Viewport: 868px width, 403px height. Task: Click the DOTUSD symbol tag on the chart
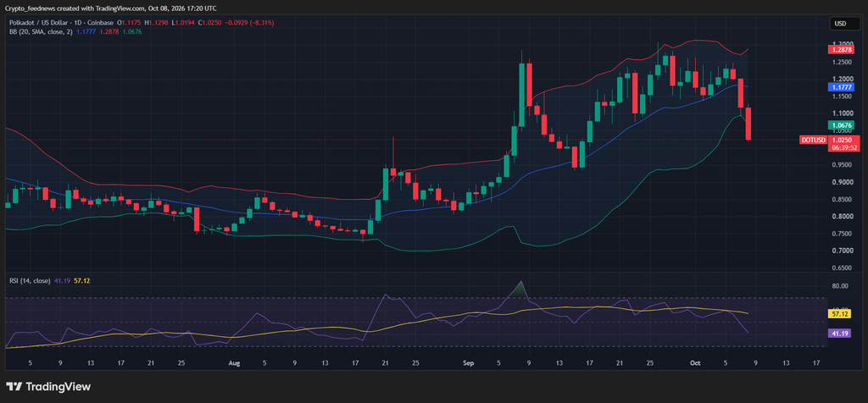click(x=813, y=141)
